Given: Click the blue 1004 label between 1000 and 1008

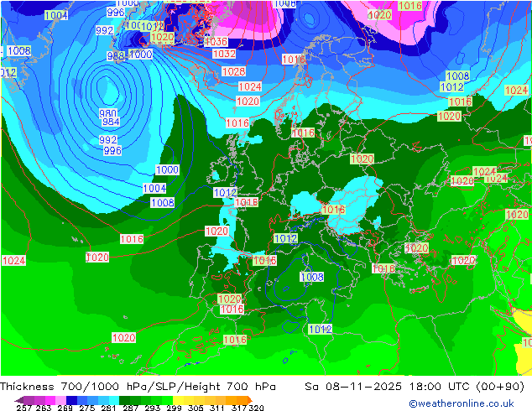Looking at the screenshot, I should (154, 188).
